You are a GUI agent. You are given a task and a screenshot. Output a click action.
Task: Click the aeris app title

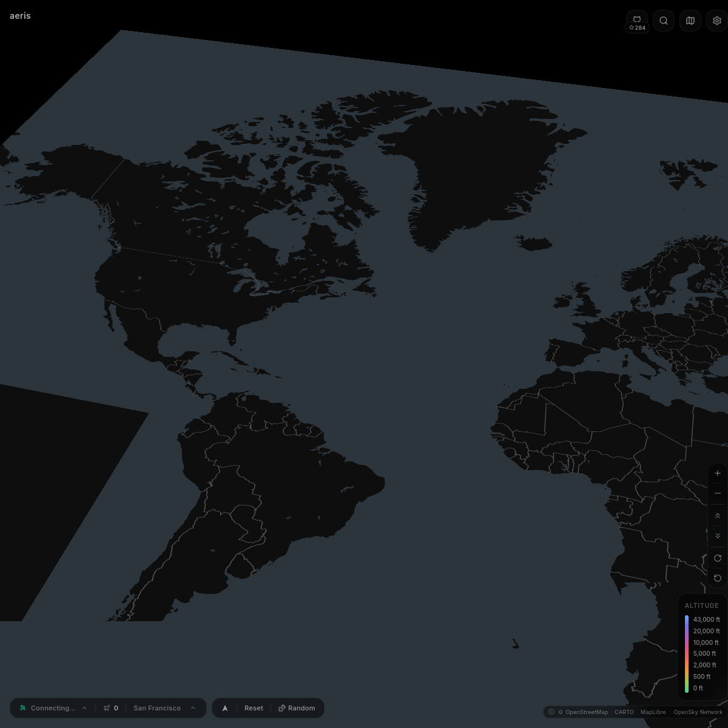pos(20,16)
